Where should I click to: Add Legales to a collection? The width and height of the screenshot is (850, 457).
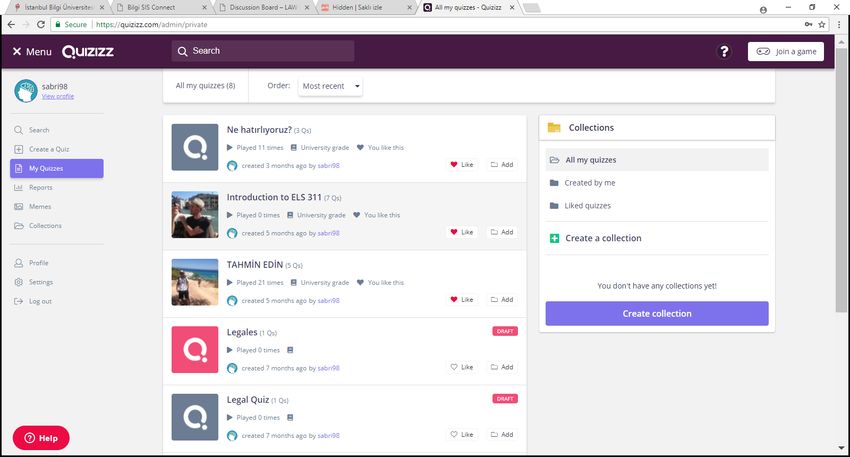502,367
